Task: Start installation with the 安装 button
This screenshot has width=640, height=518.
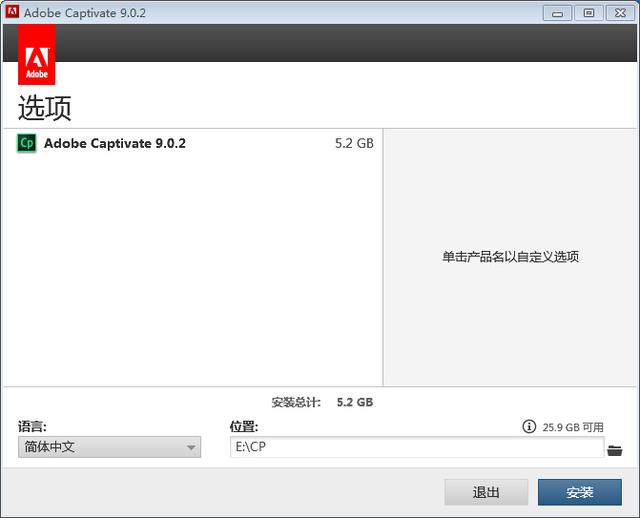Action: [580, 492]
